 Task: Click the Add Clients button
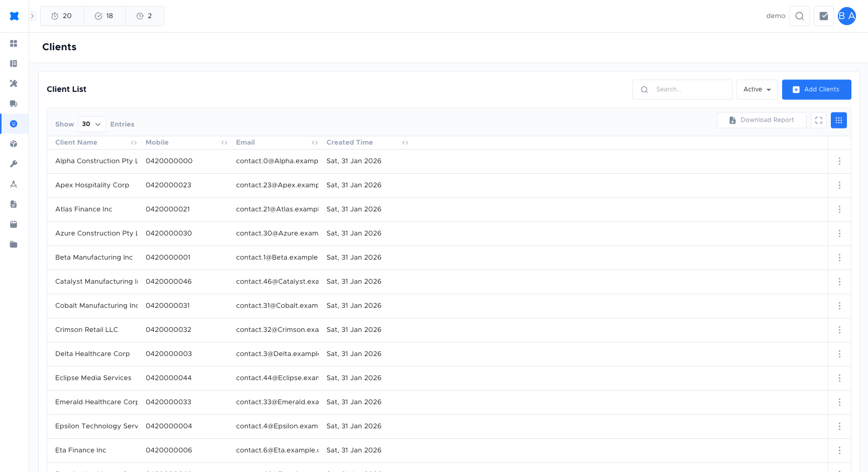click(816, 89)
